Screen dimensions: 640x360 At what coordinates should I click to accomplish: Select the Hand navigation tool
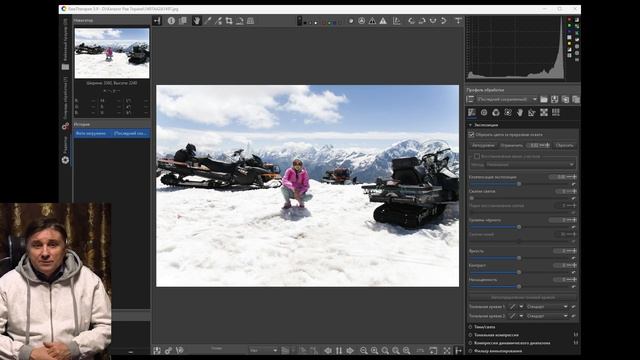(197, 21)
